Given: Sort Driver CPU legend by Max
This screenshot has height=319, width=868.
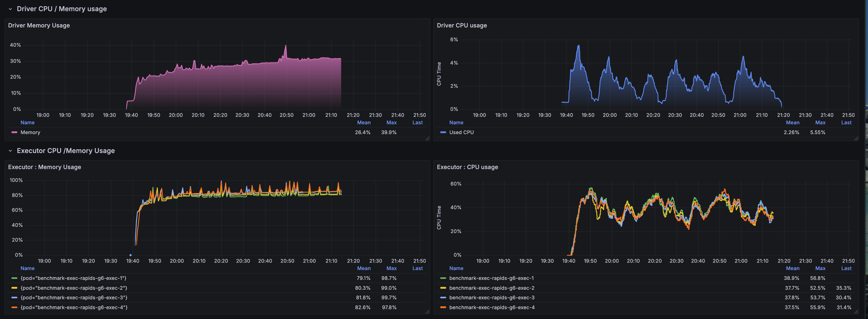Looking at the screenshot, I should [x=820, y=123].
